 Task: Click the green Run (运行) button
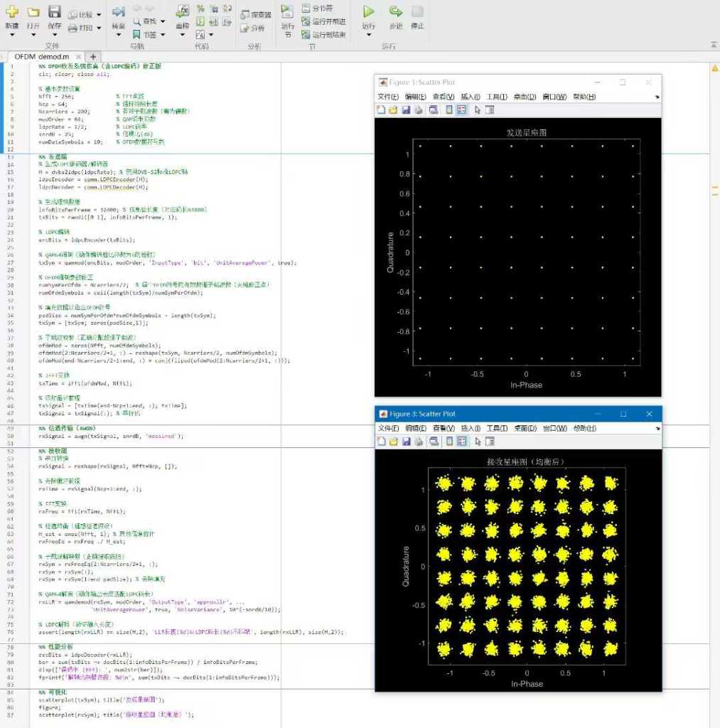coord(368,12)
